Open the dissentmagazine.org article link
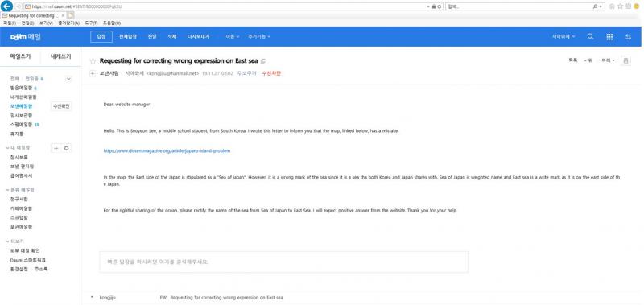This screenshot has height=305, width=644. click(x=167, y=150)
